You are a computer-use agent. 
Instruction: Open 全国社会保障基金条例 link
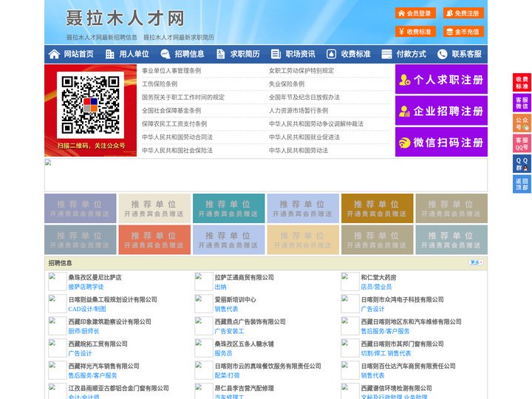pyautogui.click(x=171, y=111)
